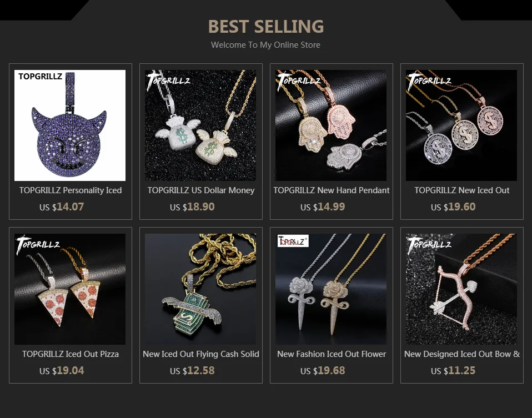Click New Fashion Iced Out Flower title
This screenshot has height=418, width=532.
point(332,354)
